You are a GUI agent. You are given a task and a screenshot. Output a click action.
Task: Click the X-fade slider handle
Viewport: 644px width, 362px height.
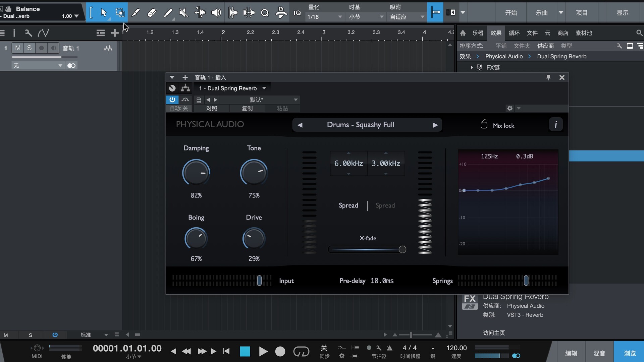click(x=402, y=249)
